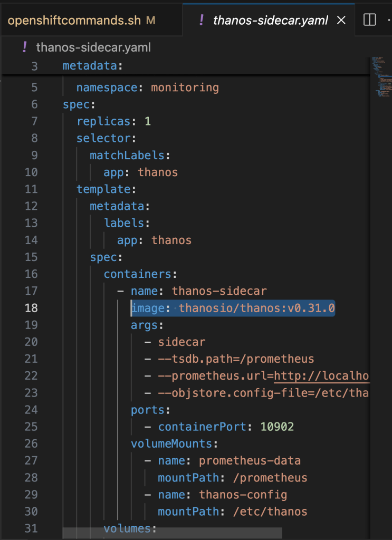Click 'spec:' on line 15
Viewport: 392px width, 540px height.
[106, 257]
